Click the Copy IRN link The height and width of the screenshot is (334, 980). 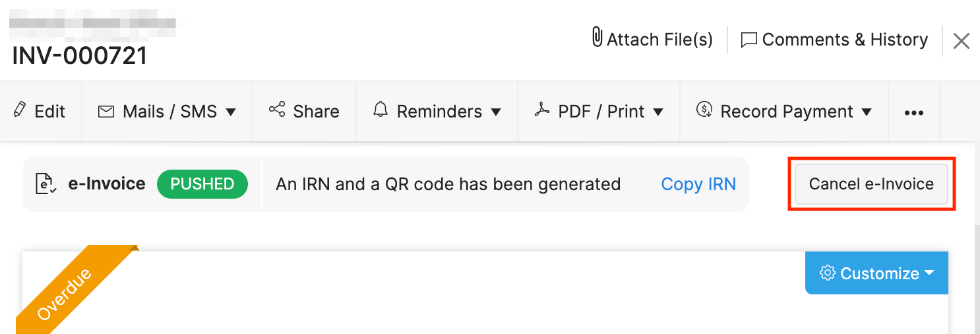coord(698,184)
